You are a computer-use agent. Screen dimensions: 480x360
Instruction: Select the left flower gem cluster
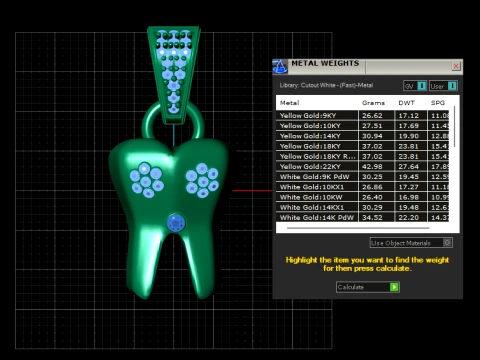pos(146,180)
